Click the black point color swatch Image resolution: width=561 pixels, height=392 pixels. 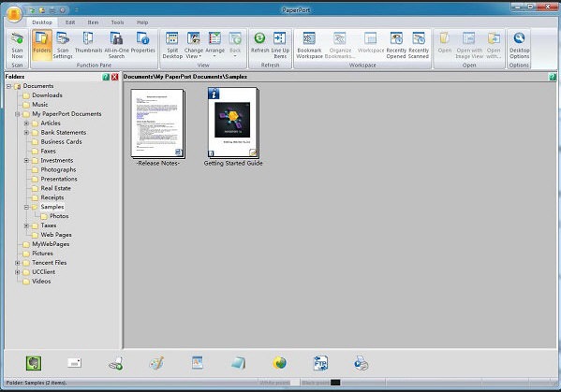pos(335,383)
